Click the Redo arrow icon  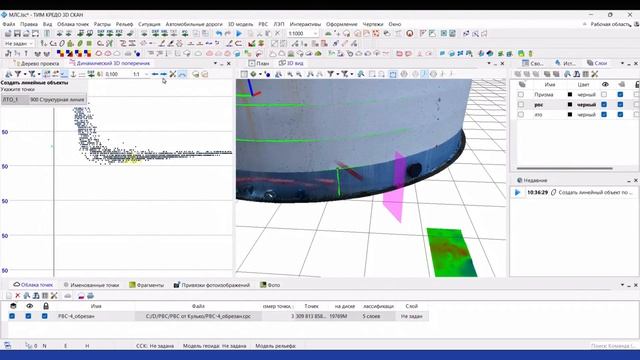(x=228, y=33)
